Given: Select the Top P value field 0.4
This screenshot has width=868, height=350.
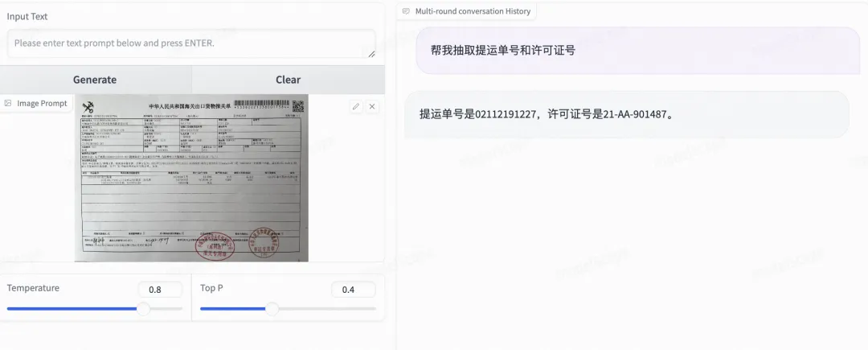Looking at the screenshot, I should point(353,289).
